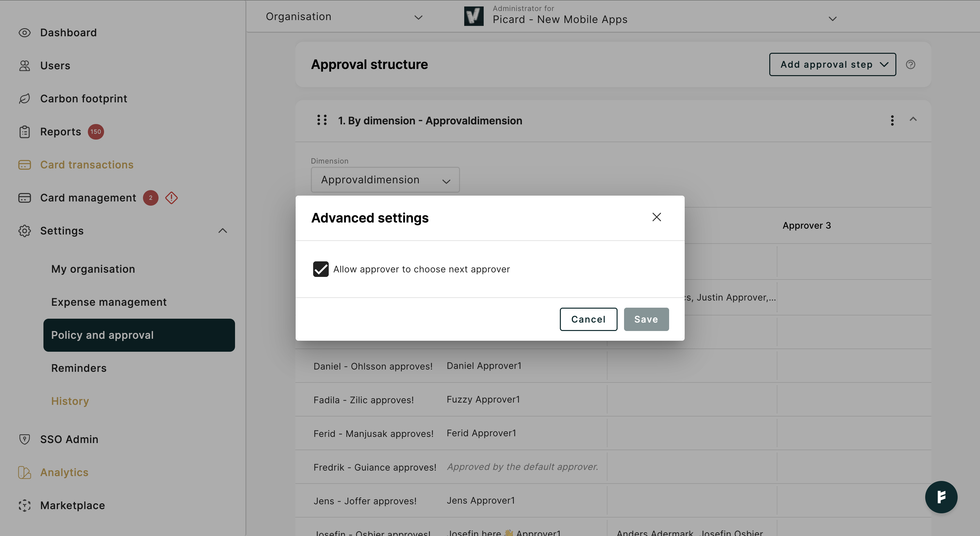The height and width of the screenshot is (536, 980).
Task: Click the Card management warning diamond icon
Action: (171, 198)
